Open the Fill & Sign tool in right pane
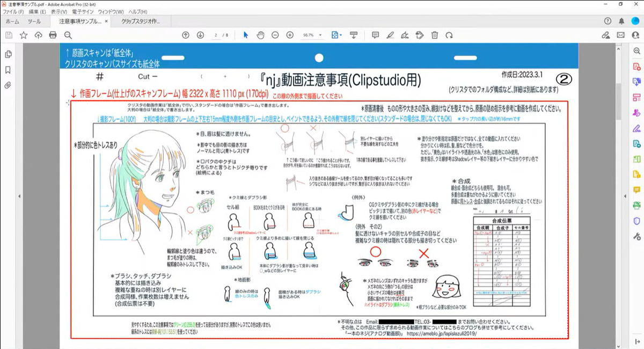 637,128
